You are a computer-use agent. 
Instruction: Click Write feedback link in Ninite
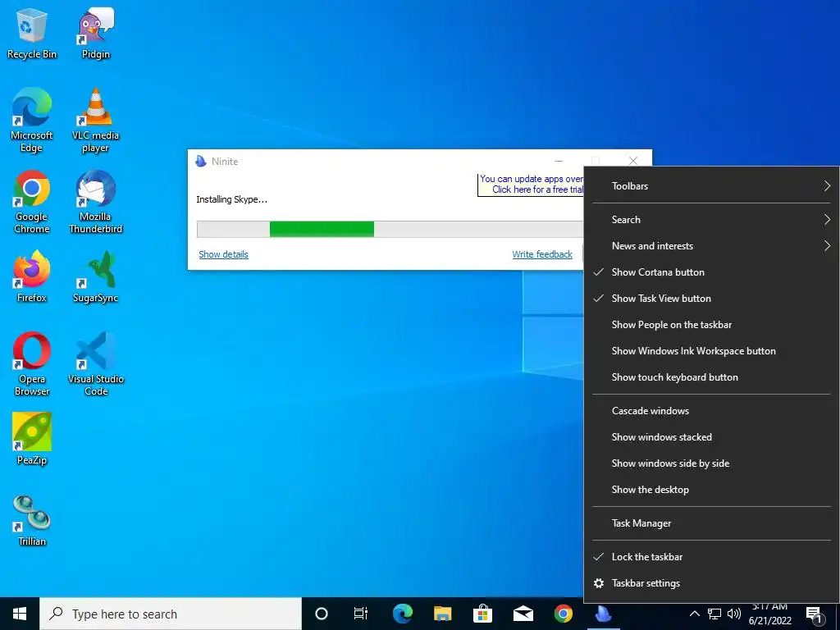[x=542, y=254]
